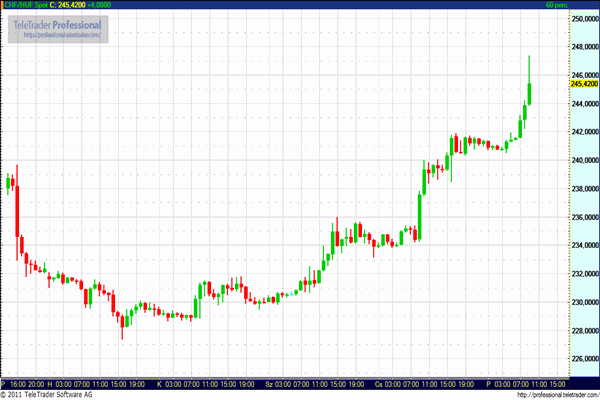Image resolution: width=600 pixels, height=400 pixels.
Task: Select the K 03:00 time axis label
Action: point(170,384)
